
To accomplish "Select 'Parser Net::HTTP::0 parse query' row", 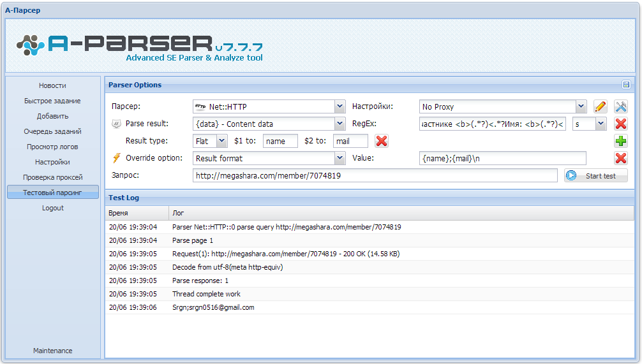I will coord(370,227).
